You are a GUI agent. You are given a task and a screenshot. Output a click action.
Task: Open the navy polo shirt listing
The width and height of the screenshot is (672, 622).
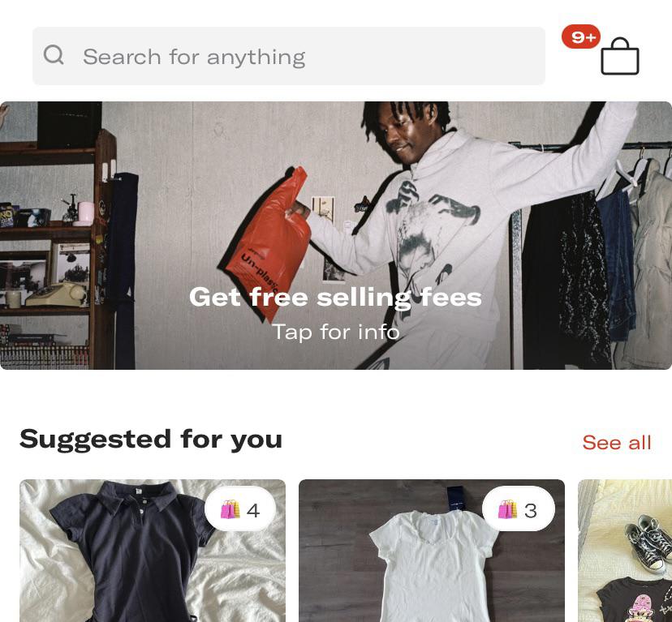pos(153,551)
